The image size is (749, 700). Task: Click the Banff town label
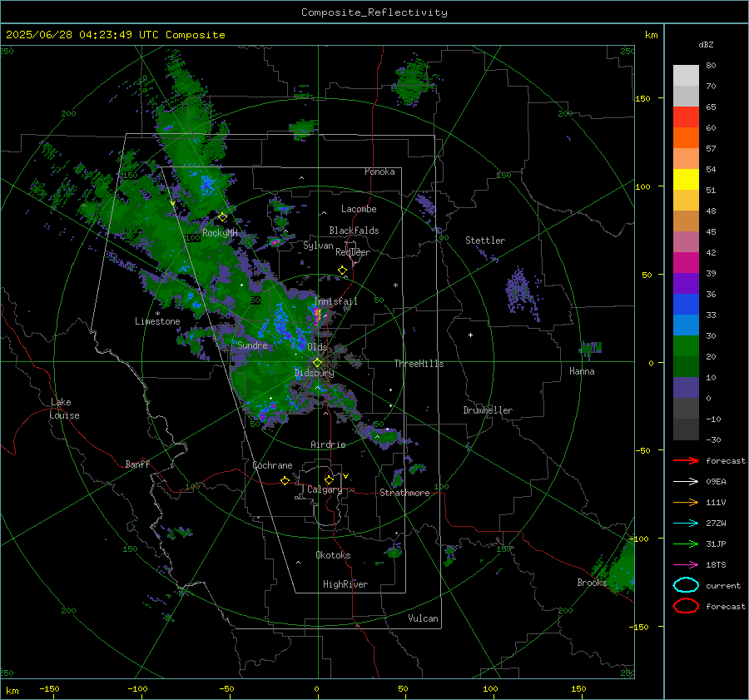click(137, 464)
